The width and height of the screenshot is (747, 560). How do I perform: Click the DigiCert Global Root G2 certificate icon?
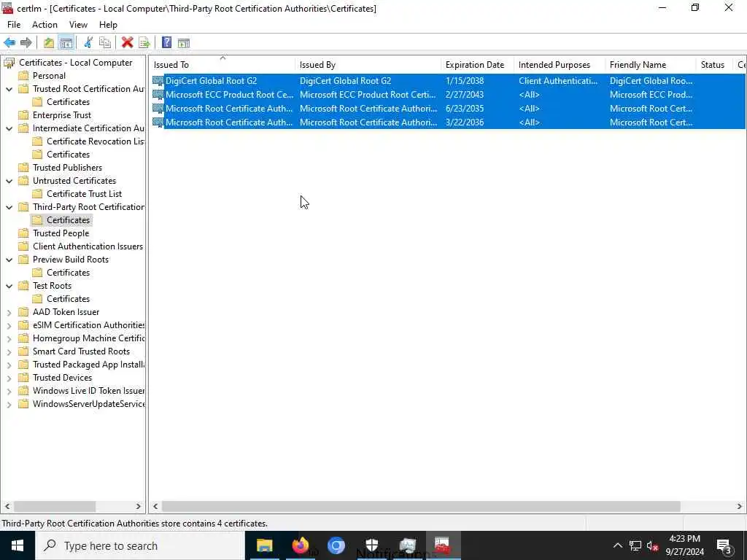158,81
